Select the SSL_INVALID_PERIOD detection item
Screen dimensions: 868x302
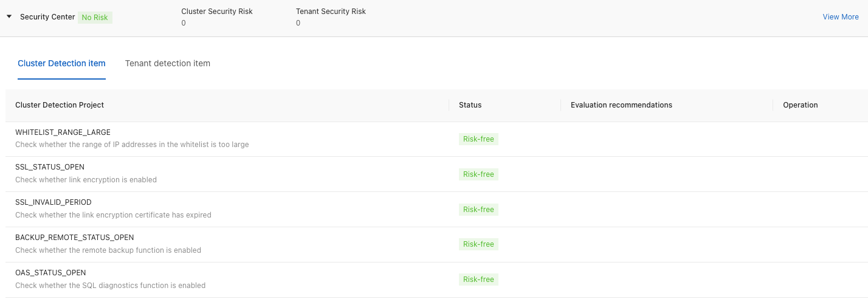53,202
